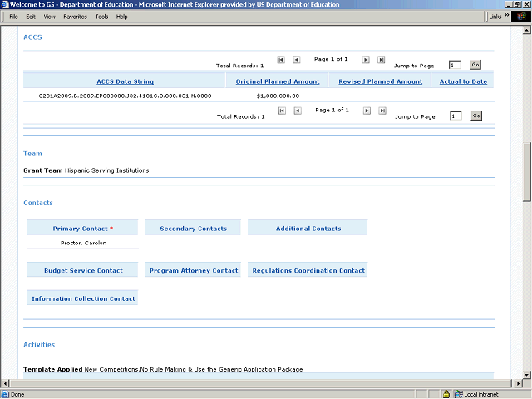Open the Tools menu

tap(101, 17)
